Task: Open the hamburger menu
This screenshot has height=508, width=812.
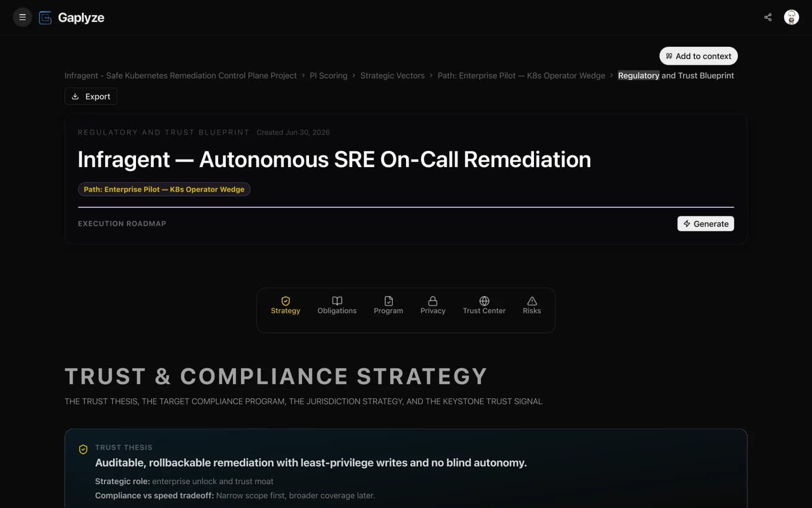Action: [22, 17]
